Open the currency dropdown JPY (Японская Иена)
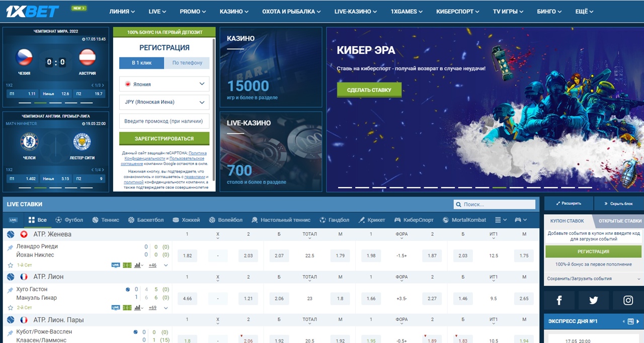This screenshot has height=343, width=644. click(x=164, y=102)
